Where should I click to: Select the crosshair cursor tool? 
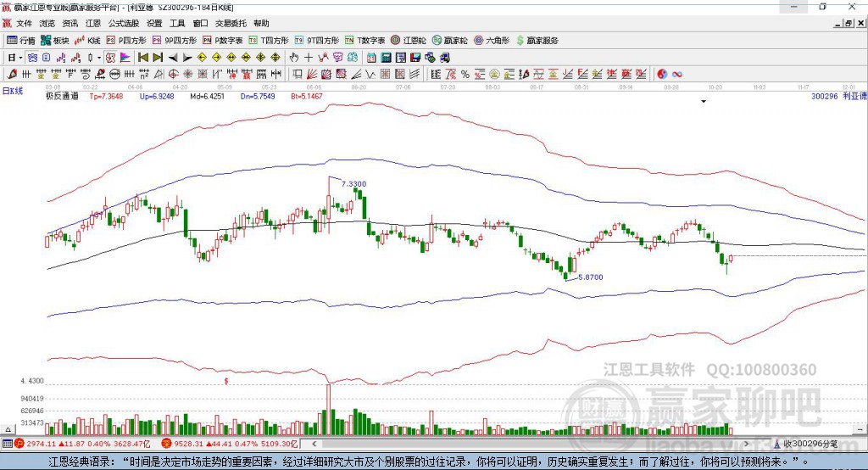[x=309, y=58]
